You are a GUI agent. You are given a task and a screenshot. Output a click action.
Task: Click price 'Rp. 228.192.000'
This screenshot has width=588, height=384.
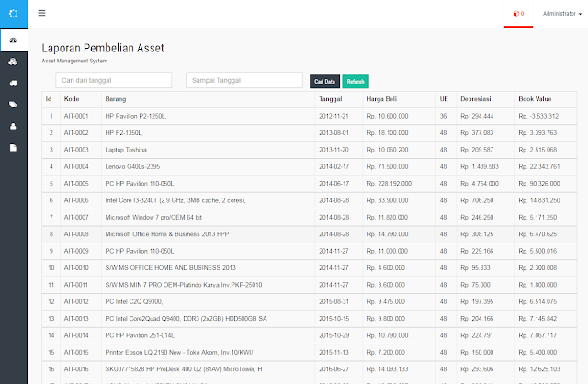point(389,184)
